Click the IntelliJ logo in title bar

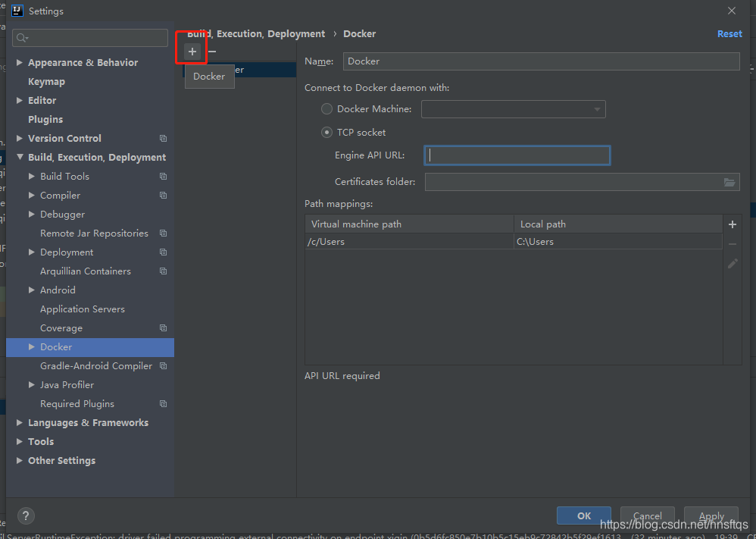pos(17,11)
